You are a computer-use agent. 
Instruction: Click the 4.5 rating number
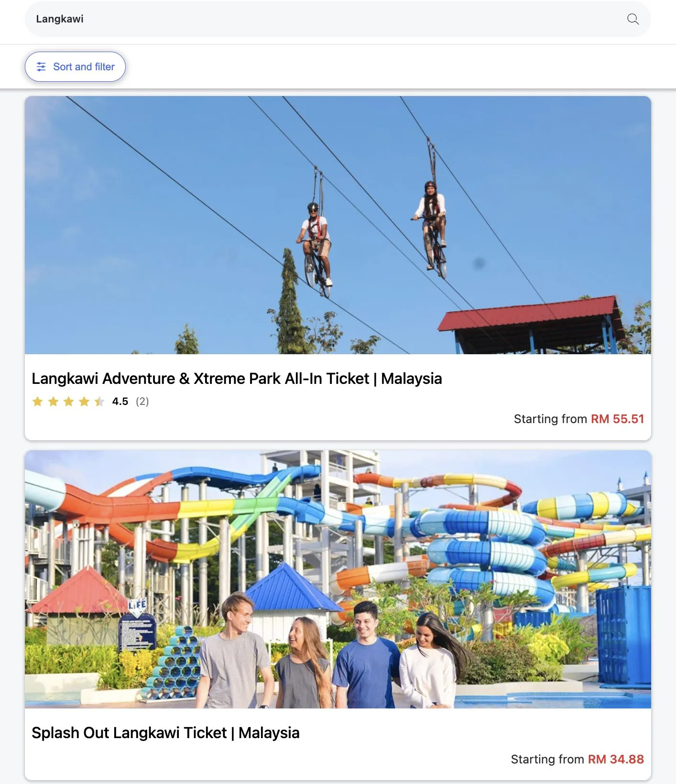tap(120, 402)
